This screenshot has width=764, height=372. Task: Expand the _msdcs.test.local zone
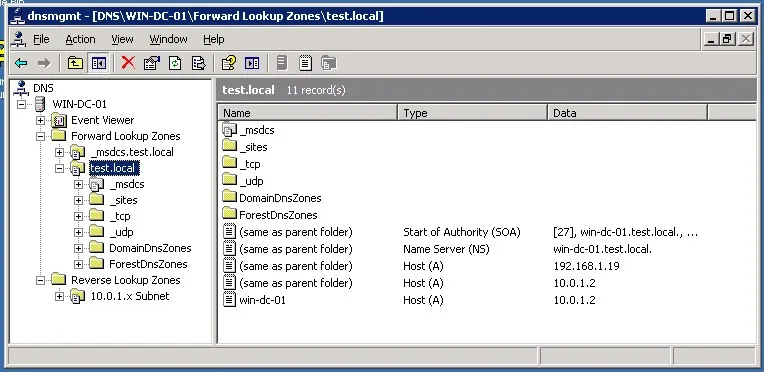pyautogui.click(x=59, y=152)
